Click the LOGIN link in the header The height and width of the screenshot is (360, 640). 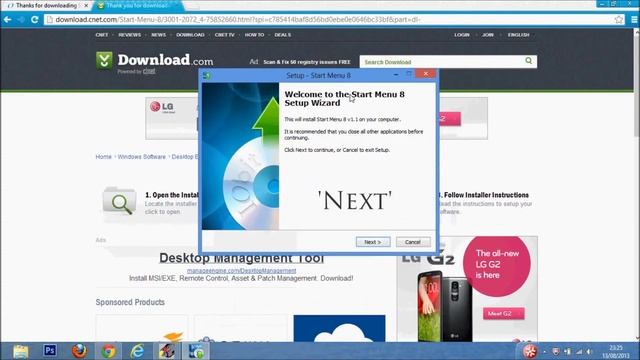462,35
